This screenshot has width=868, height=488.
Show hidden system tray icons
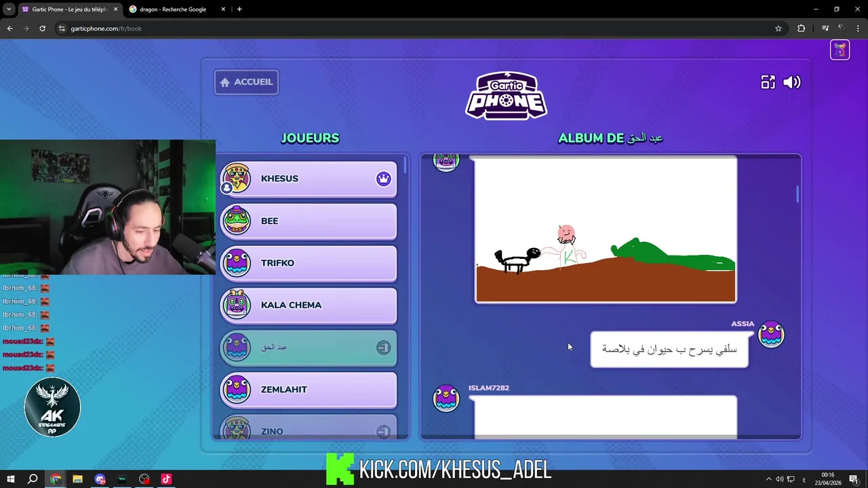pos(768,479)
